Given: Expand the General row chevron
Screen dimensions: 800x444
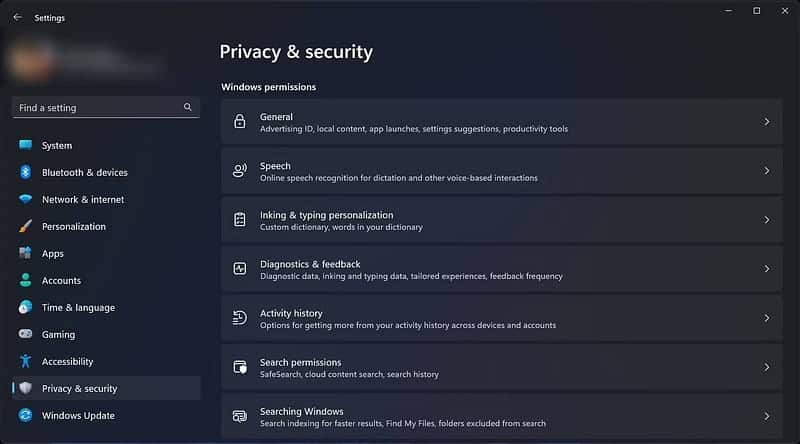Looking at the screenshot, I should 766,121.
